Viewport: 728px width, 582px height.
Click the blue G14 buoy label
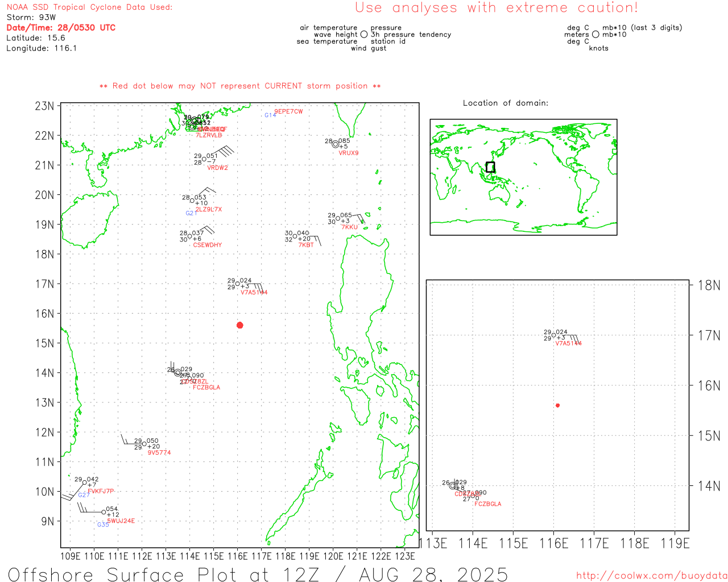pos(270,115)
